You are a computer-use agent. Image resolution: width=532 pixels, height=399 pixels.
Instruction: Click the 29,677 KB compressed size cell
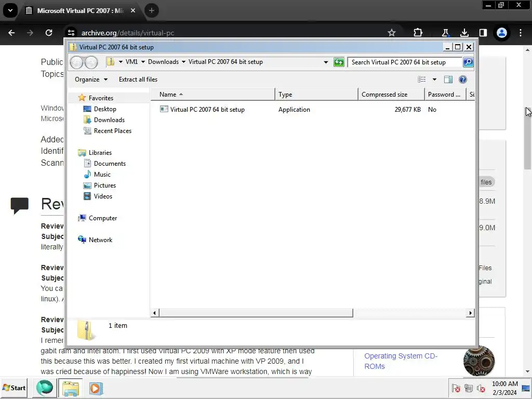[x=407, y=110]
